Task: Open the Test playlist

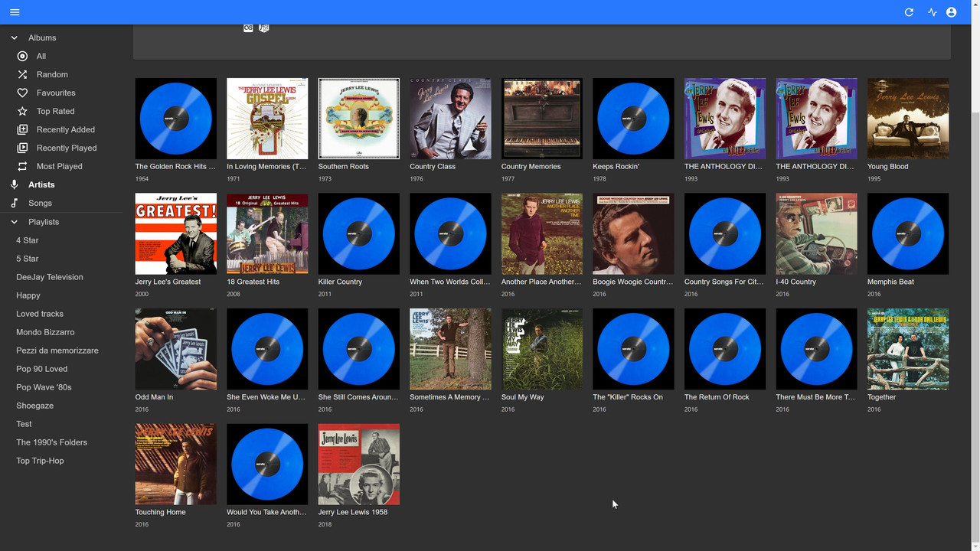Action: tap(24, 424)
